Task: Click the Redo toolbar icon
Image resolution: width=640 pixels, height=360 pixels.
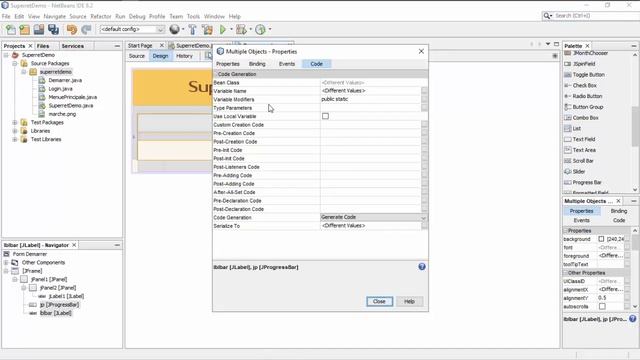Action: click(86, 29)
